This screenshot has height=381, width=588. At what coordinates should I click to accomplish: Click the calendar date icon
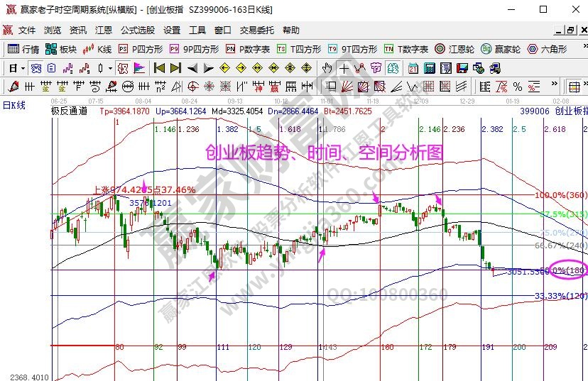coord(413,68)
